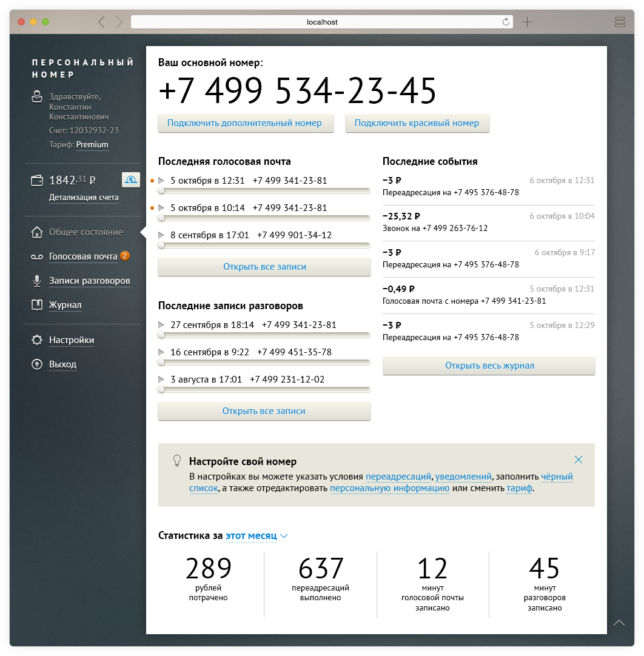
Task: Click the scroll-to-top arrow at page bottom
Action: [x=619, y=623]
